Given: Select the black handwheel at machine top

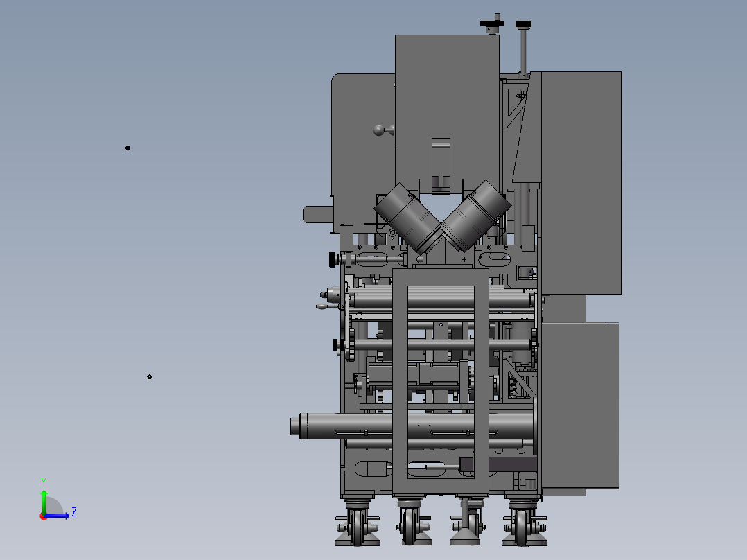Looking at the screenshot, I should pyautogui.click(x=492, y=24).
